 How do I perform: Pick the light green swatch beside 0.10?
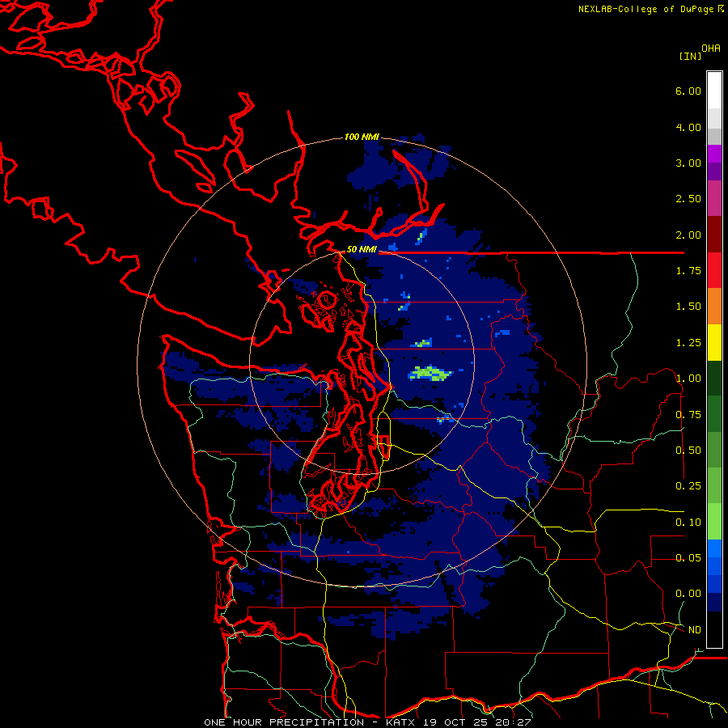(x=714, y=522)
